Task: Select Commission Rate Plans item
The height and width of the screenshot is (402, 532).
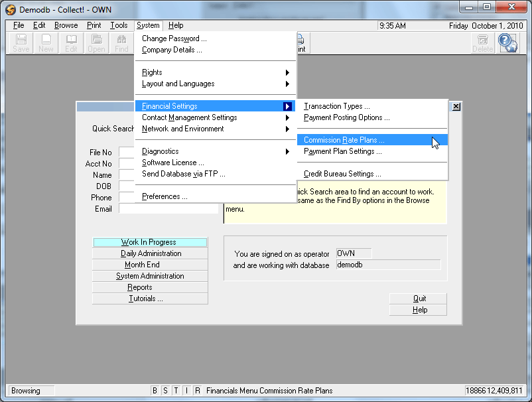Action: click(x=372, y=140)
